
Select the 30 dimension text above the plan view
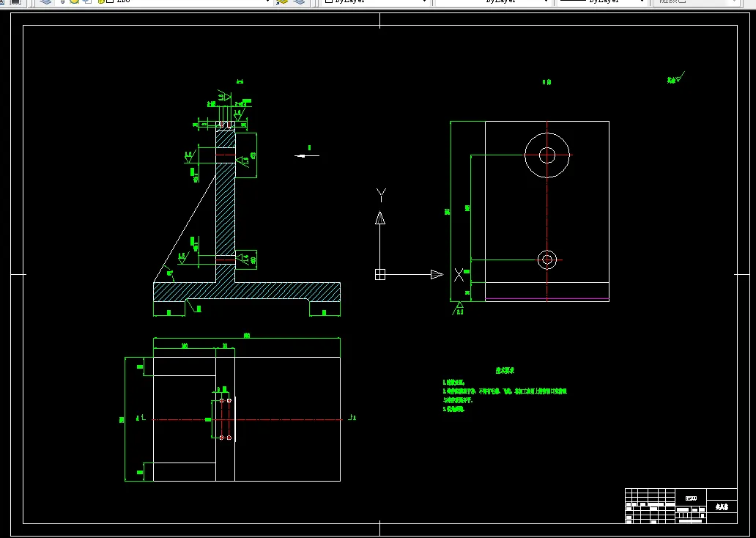click(x=225, y=345)
